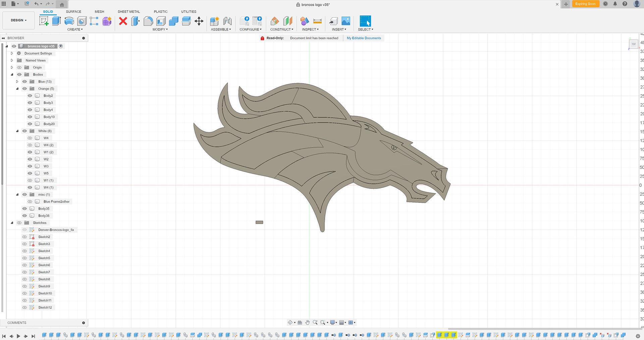Toggle visibility of Blue (13) folder

click(24, 81)
